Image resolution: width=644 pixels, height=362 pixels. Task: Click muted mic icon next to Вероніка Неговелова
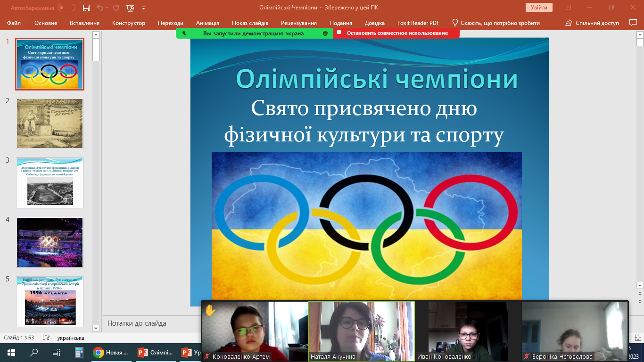click(x=527, y=357)
